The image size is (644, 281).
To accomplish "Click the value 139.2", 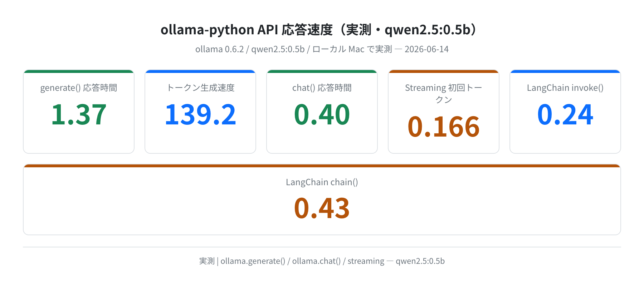I will coord(200,115).
